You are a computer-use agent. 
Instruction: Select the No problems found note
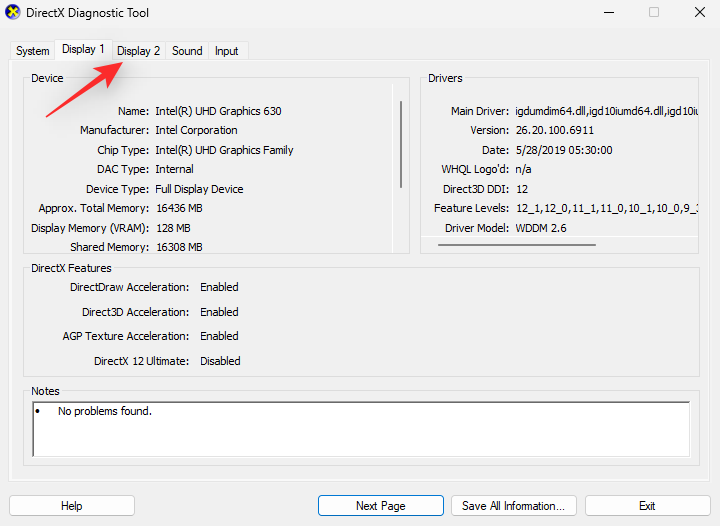click(x=105, y=411)
